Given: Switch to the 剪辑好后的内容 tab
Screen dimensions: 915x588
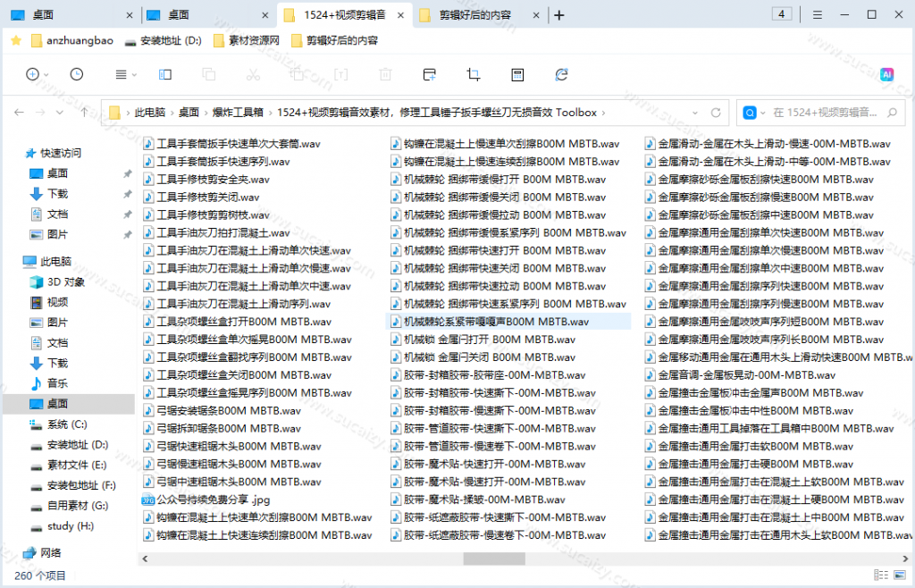Looking at the screenshot, I should [480, 15].
